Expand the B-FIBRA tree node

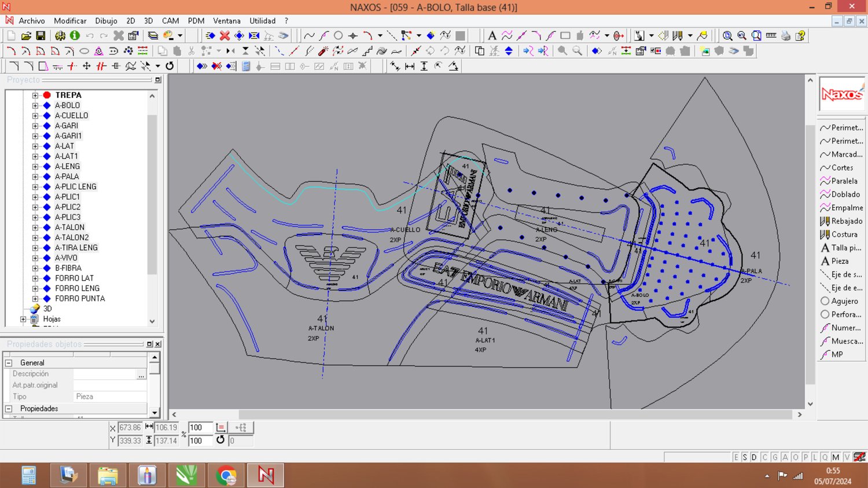coord(35,268)
